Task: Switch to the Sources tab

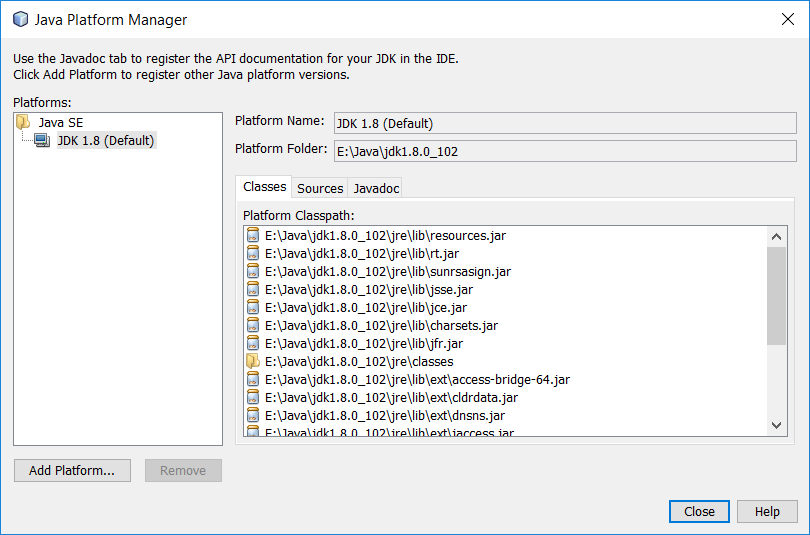Action: [320, 188]
